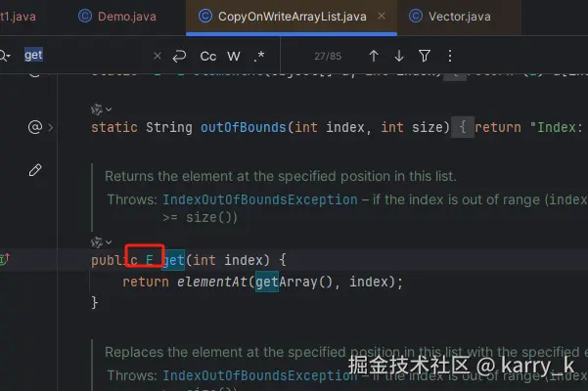This screenshot has height=391, width=588.
Task: Expand the folded outOfBounds method
Action: [463, 127]
